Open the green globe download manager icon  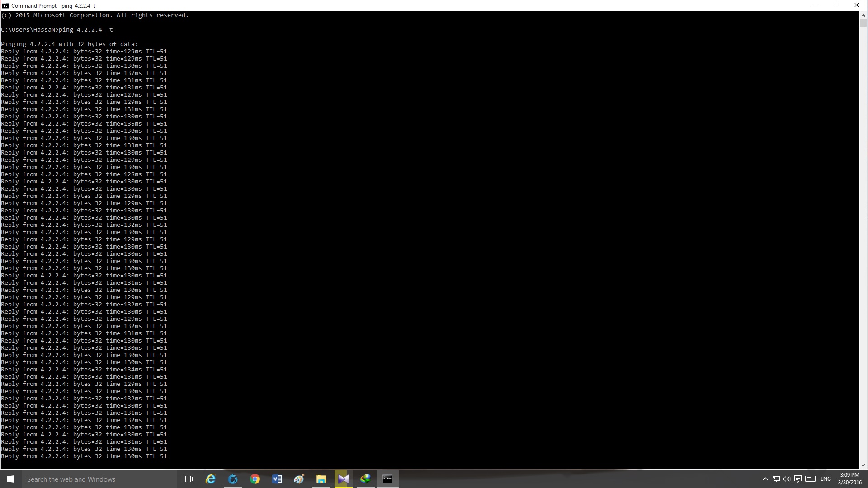point(365,479)
